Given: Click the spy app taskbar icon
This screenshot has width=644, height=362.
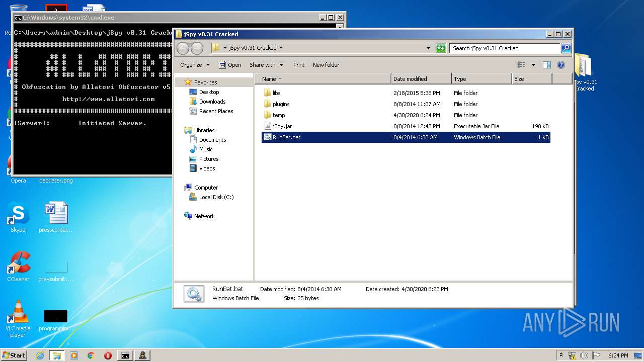Looking at the screenshot, I should coord(143,355).
